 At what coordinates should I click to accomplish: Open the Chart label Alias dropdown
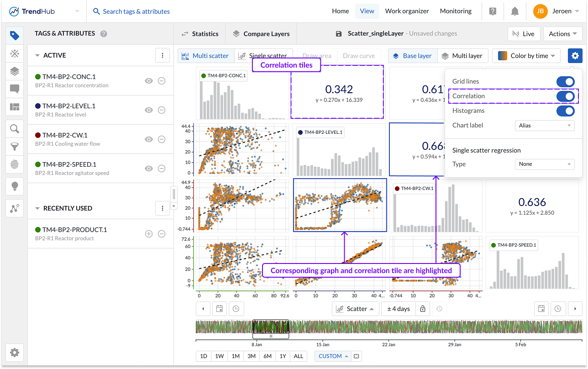click(544, 126)
